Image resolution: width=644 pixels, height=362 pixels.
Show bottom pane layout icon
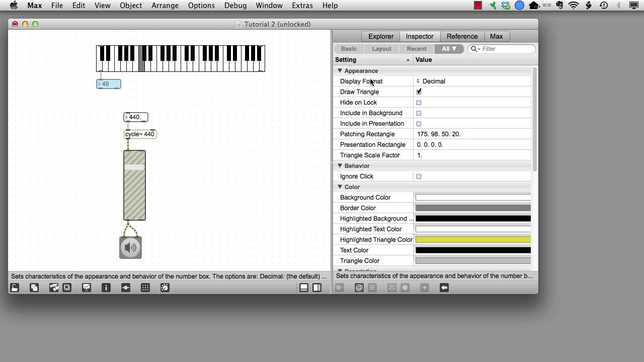[304, 288]
